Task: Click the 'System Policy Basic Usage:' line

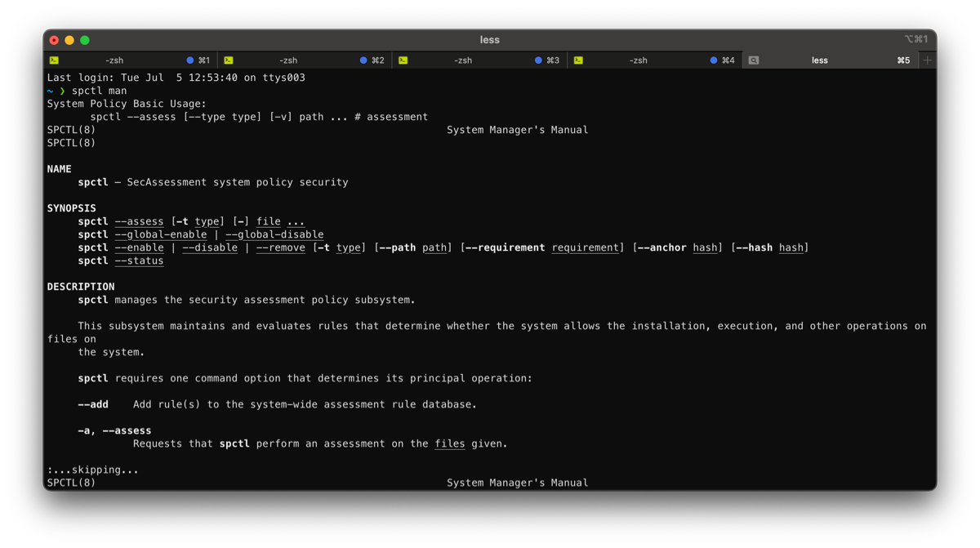Action: (x=127, y=104)
